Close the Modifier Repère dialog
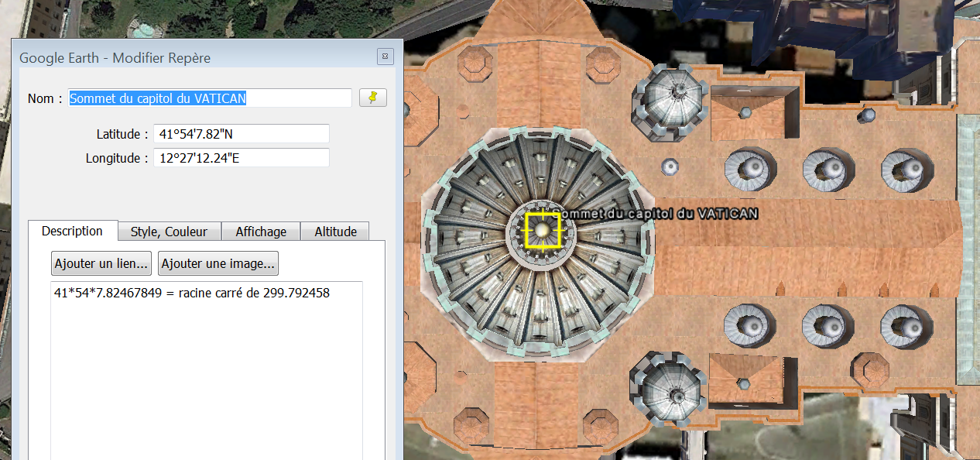Screen dimensions: 980x460 point(385,57)
